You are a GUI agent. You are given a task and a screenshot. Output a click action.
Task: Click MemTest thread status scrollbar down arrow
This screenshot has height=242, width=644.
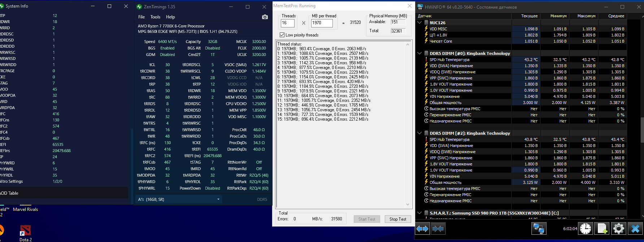(408, 204)
